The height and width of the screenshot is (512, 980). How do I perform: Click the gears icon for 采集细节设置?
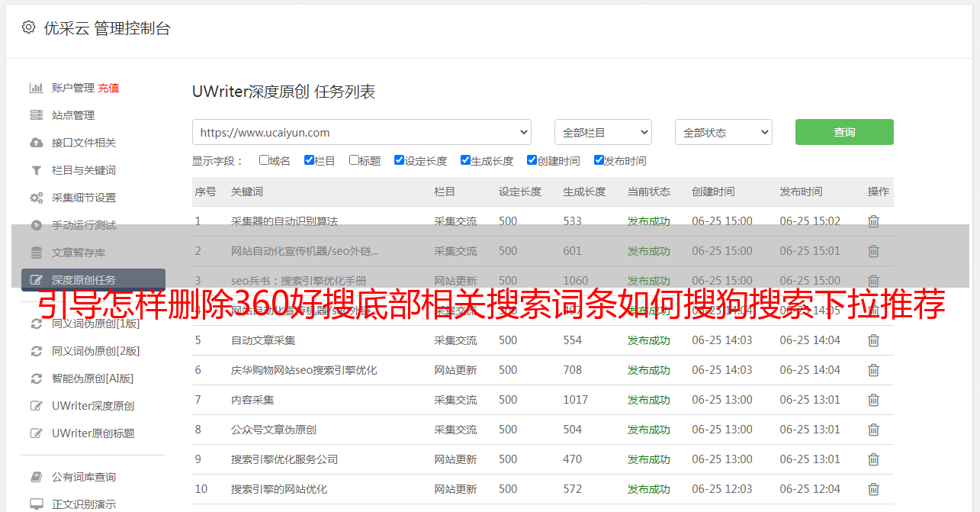36,198
